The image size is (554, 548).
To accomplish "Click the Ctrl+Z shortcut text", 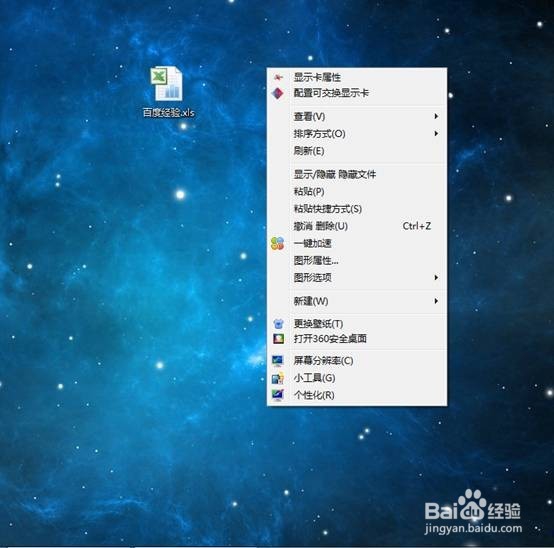I will [x=417, y=226].
